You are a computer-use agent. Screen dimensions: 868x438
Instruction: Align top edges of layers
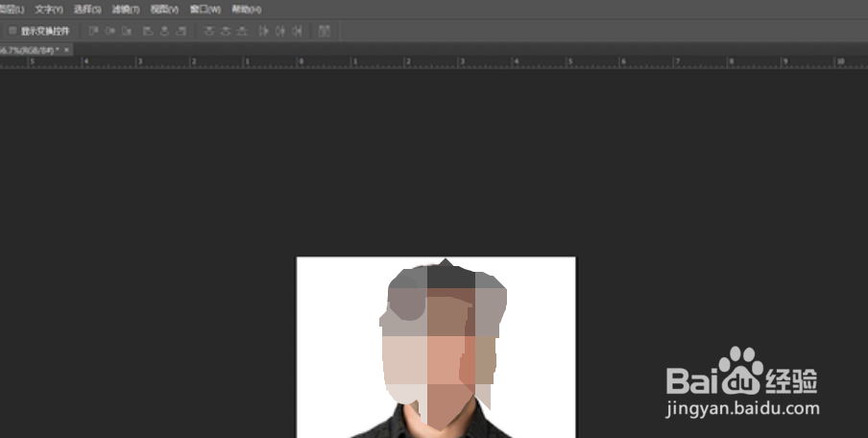coord(93,31)
